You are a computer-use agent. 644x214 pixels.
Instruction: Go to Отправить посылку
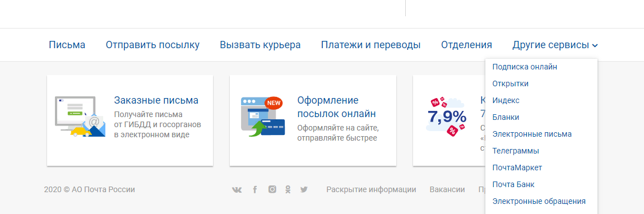(153, 45)
